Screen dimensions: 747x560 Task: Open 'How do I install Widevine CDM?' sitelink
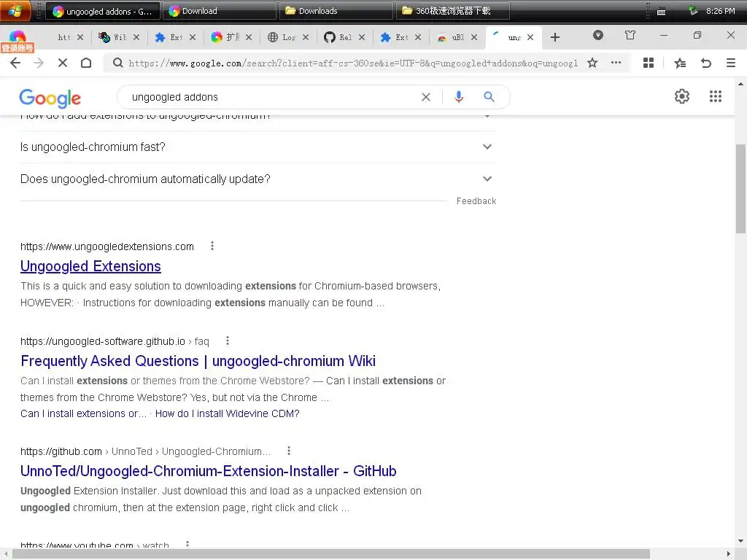tap(228, 413)
